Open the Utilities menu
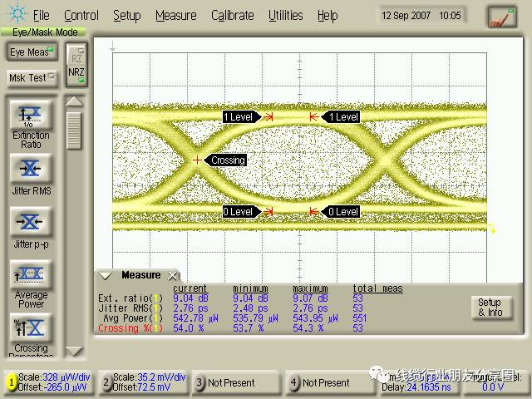The height and width of the screenshot is (399, 532). [x=285, y=15]
